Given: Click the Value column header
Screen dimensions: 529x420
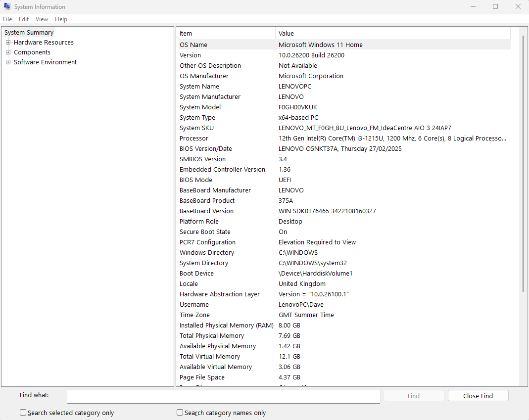Looking at the screenshot, I should tap(393, 34).
